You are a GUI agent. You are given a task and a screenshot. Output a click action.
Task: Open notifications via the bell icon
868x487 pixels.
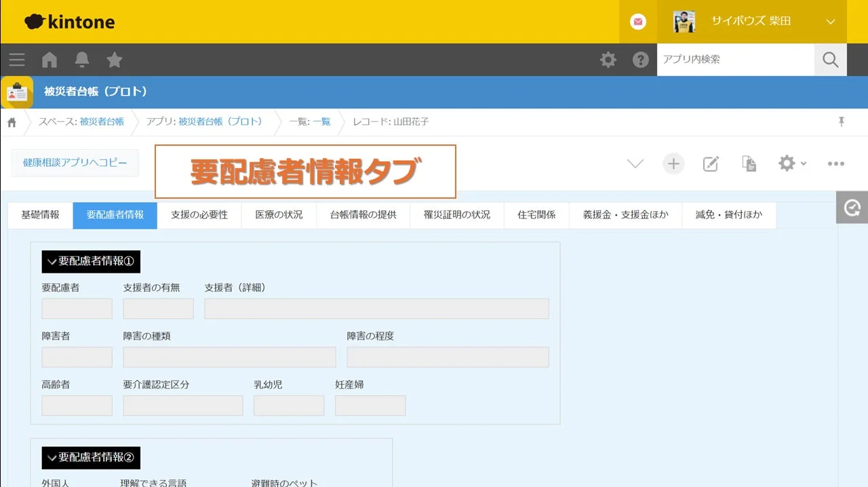click(x=81, y=60)
